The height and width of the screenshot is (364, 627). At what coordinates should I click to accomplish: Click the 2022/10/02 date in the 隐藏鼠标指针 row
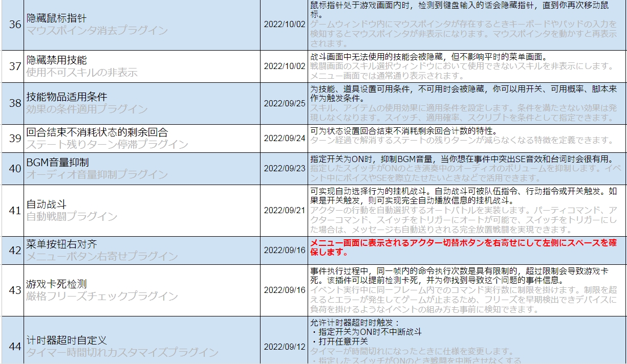pos(285,25)
